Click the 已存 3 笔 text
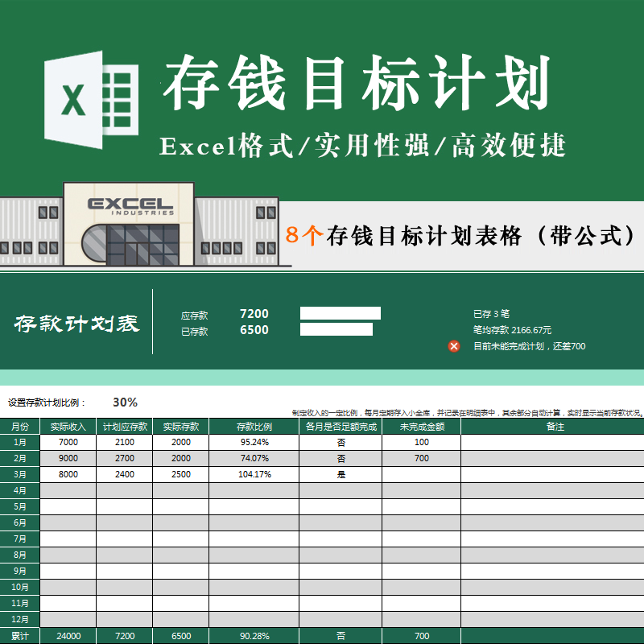The height and width of the screenshot is (644, 644). pyautogui.click(x=491, y=314)
